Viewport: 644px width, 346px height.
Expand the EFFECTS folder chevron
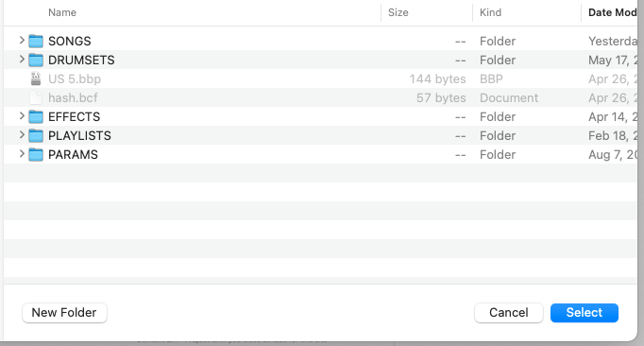tap(22, 116)
